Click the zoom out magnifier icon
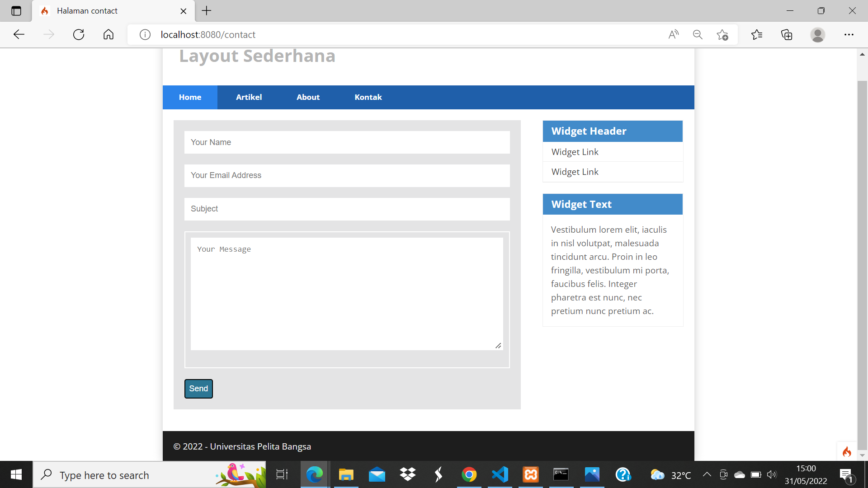This screenshot has width=868, height=488. [698, 35]
